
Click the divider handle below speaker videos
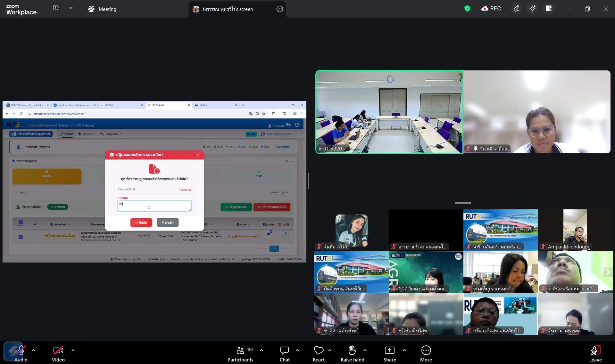463,203
